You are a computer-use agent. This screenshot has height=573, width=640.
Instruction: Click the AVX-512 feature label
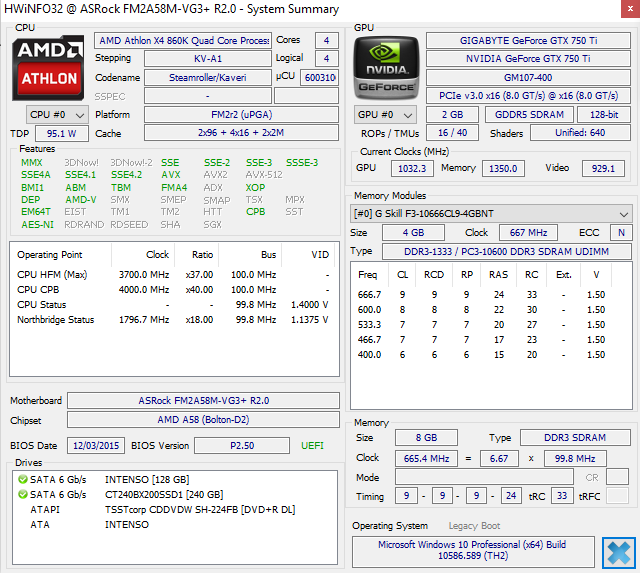tap(264, 175)
